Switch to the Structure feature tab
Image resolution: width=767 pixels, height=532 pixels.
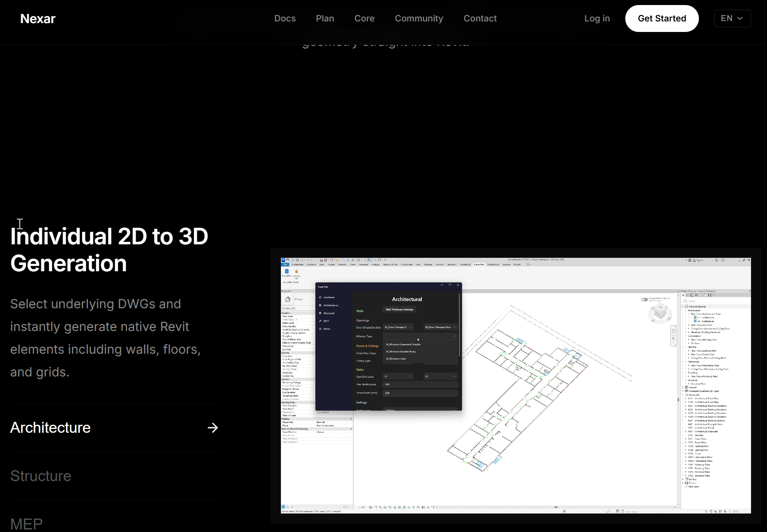coord(115,476)
